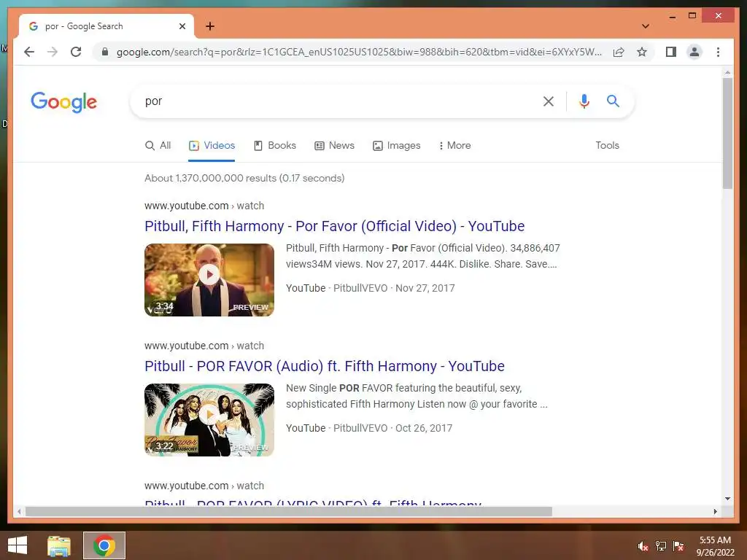Viewport: 747px width, 560px height.
Task: Submit search with magnifying glass icon
Action: pos(613,101)
